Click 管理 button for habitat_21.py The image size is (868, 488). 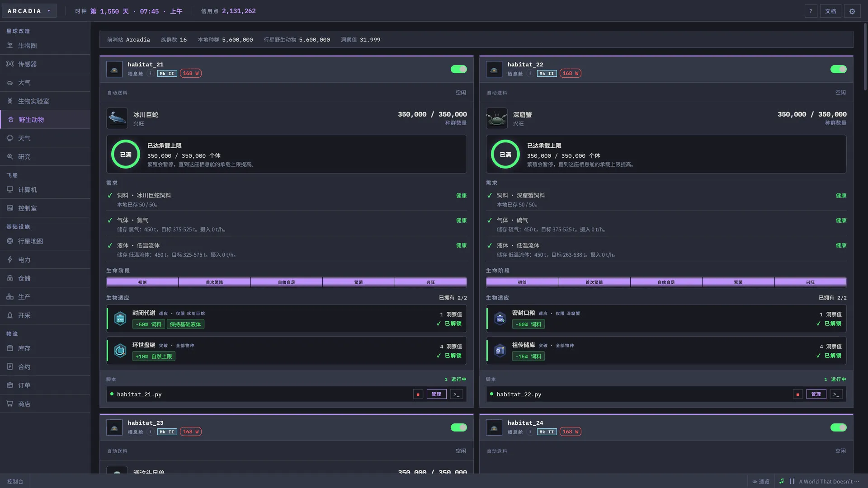point(436,394)
